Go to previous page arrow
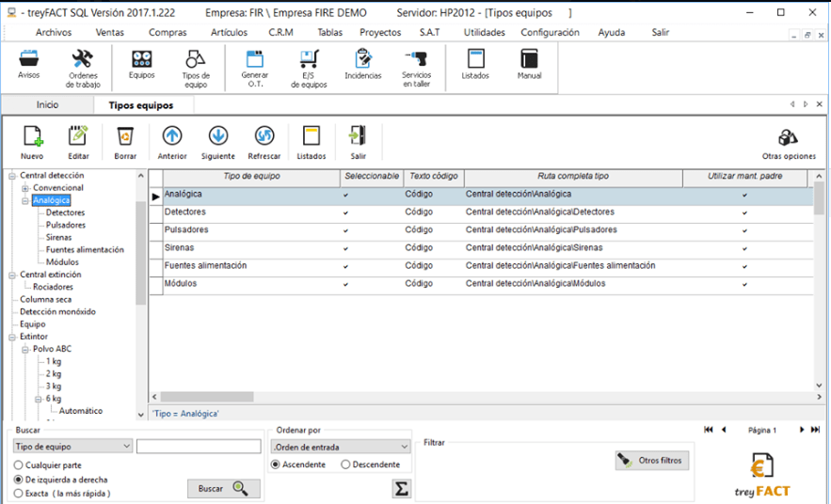 click(724, 430)
